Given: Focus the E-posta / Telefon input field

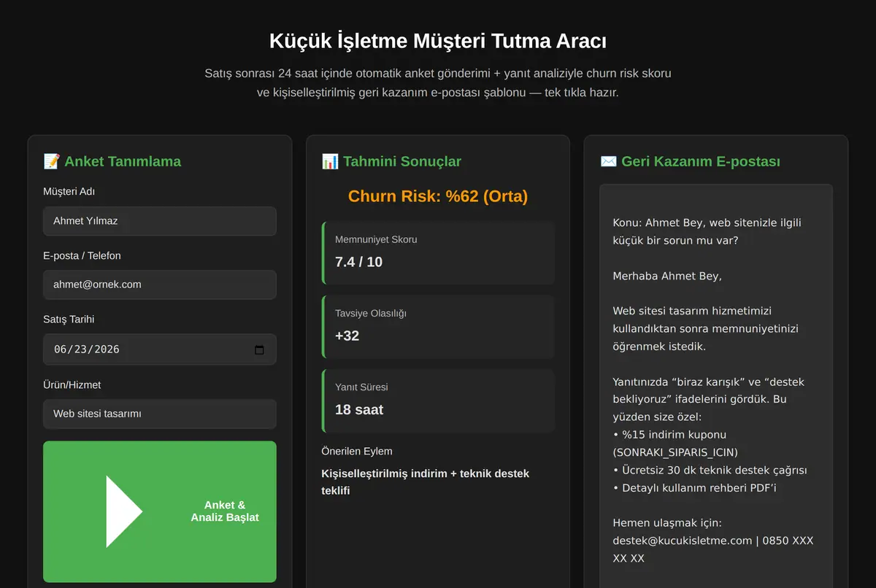Looking at the screenshot, I should point(160,285).
